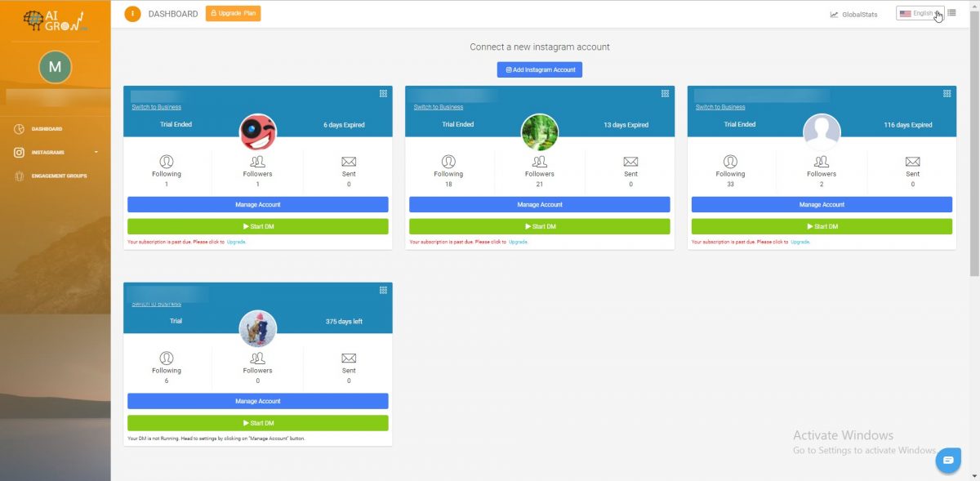The width and height of the screenshot is (980, 481).
Task: Click the orange info icon beside Dashboard title
Action: tap(132, 14)
